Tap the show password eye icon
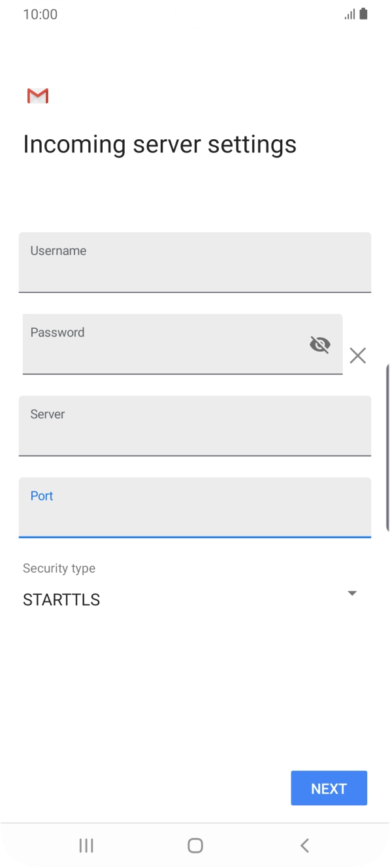The height and width of the screenshot is (868, 390). (319, 344)
